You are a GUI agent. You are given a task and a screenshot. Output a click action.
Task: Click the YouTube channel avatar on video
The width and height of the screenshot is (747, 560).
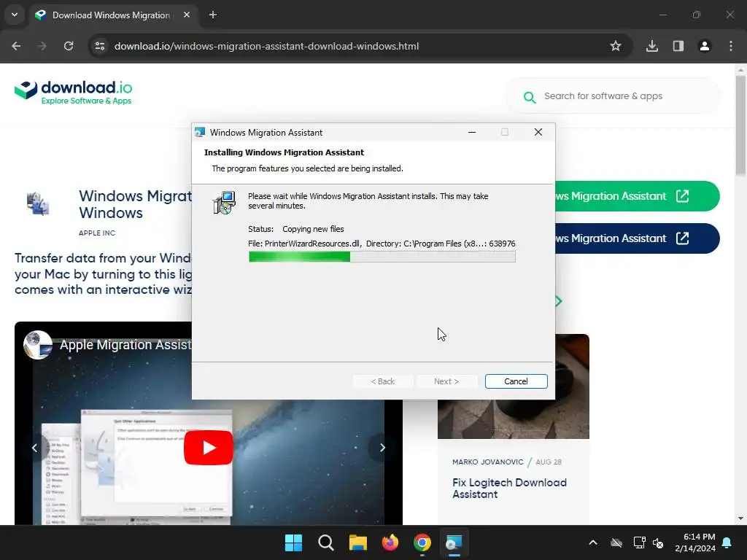click(38, 345)
